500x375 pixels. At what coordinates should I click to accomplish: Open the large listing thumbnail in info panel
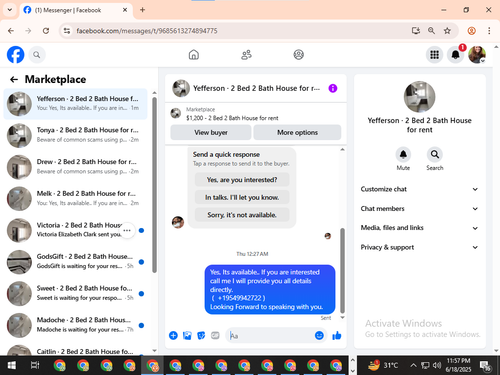419,97
